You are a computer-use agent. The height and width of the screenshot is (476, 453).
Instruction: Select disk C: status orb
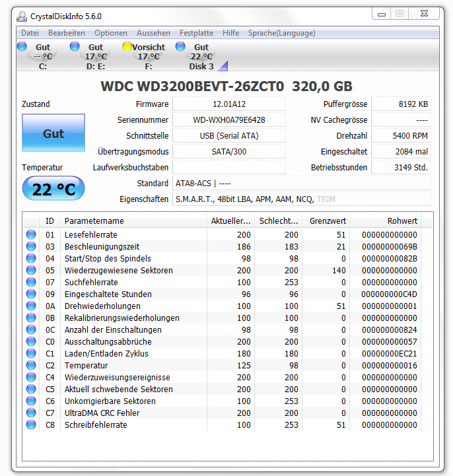tap(22, 46)
